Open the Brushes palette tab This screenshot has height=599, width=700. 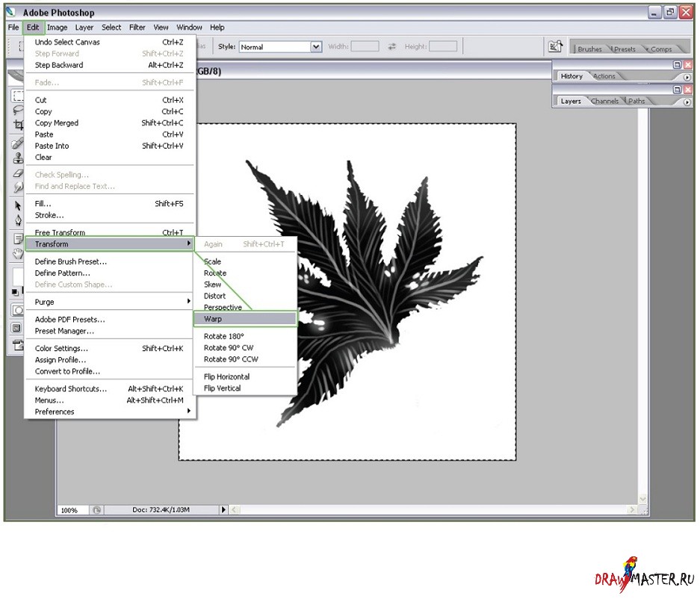[589, 49]
